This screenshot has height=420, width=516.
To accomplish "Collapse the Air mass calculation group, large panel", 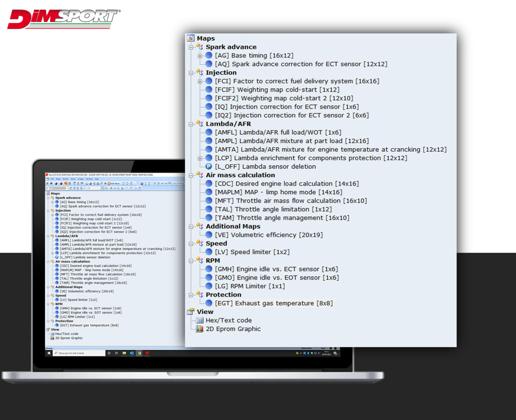I will (x=191, y=175).
